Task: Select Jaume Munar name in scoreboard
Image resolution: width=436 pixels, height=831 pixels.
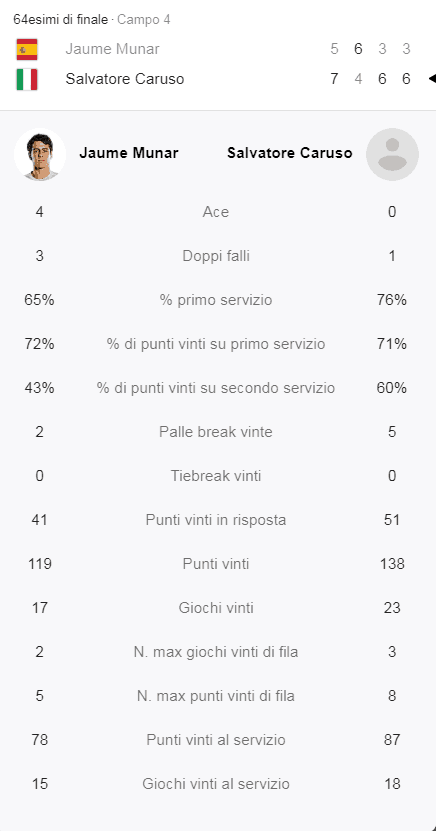Action: (112, 49)
